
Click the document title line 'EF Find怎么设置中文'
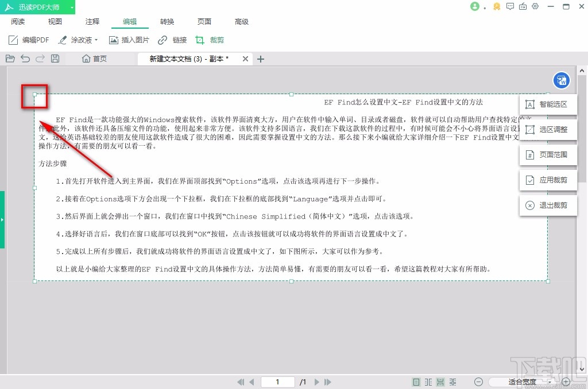coord(404,102)
